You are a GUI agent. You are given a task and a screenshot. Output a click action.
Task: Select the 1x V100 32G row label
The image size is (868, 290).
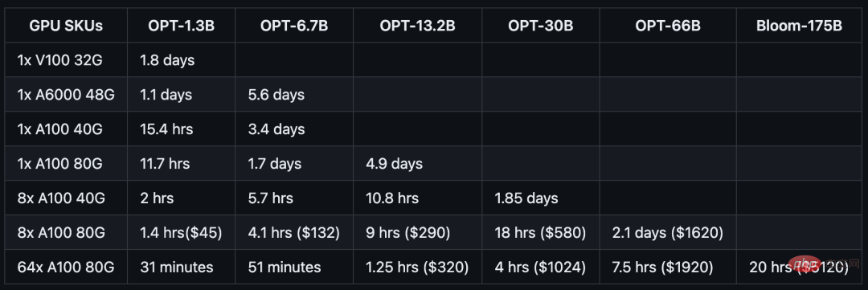pyautogui.click(x=66, y=59)
